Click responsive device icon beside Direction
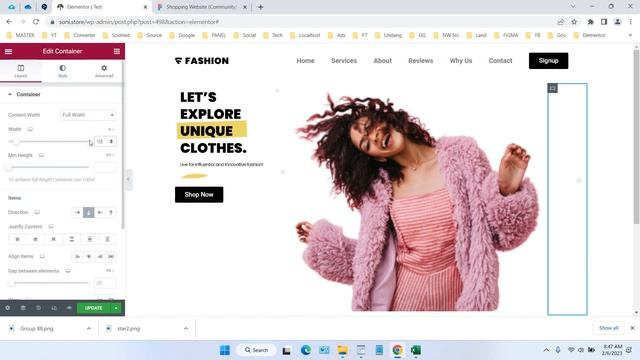 tap(37, 212)
